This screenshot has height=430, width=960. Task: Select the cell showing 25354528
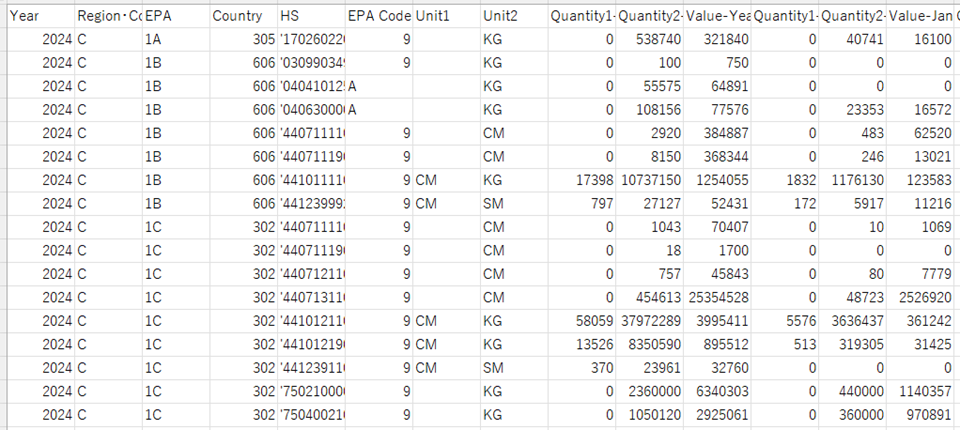point(717,296)
